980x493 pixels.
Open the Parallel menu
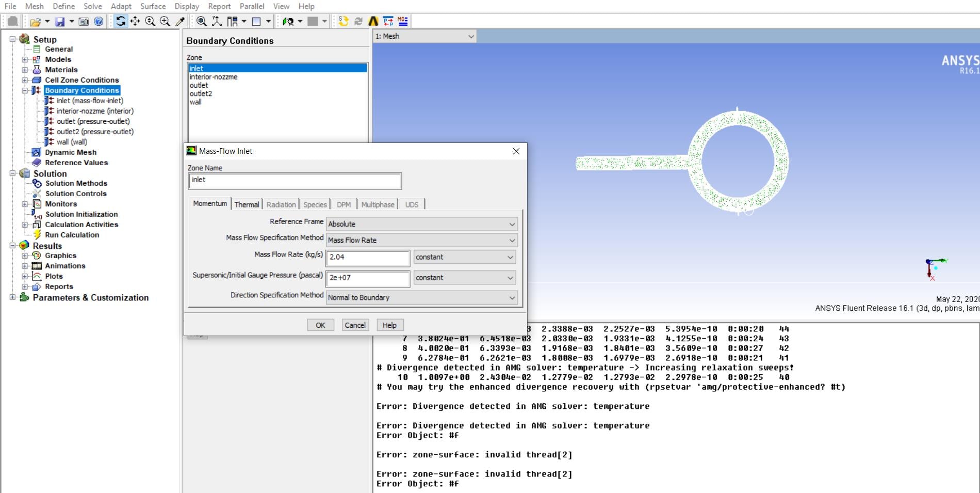pyautogui.click(x=252, y=6)
